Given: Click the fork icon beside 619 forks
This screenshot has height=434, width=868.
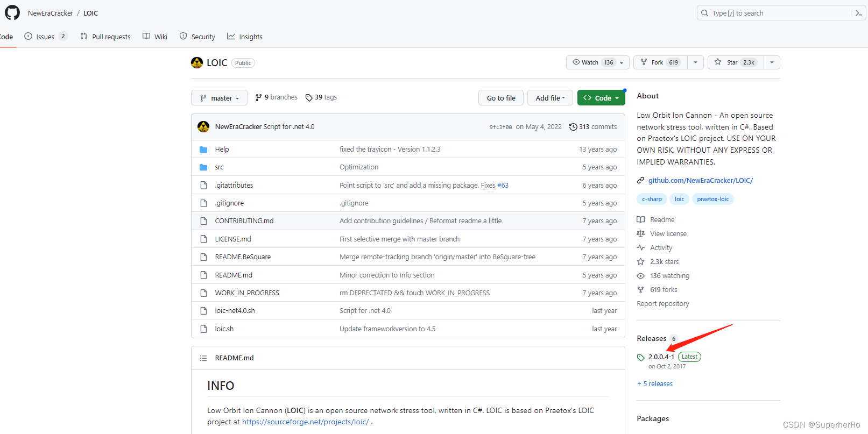Looking at the screenshot, I should [640, 290].
